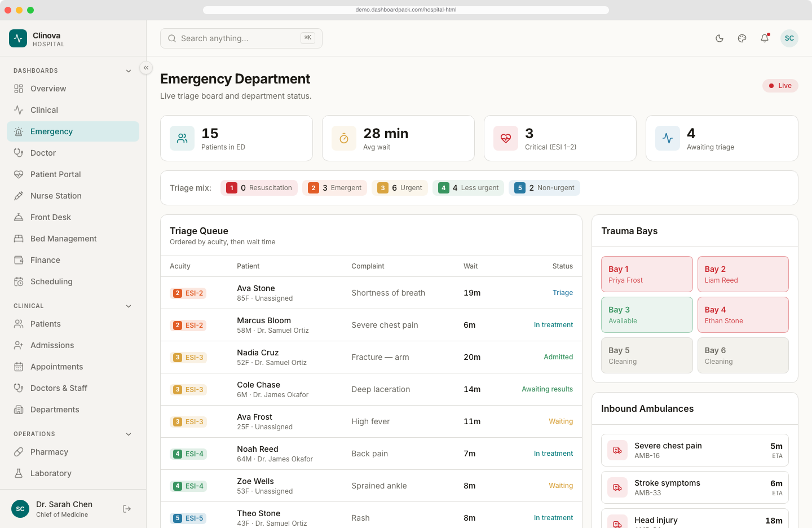Collapse the Operations section chevron

pyautogui.click(x=129, y=434)
